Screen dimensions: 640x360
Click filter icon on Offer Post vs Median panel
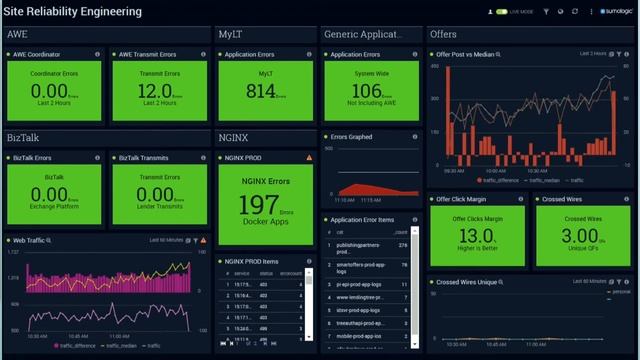[x=619, y=54]
